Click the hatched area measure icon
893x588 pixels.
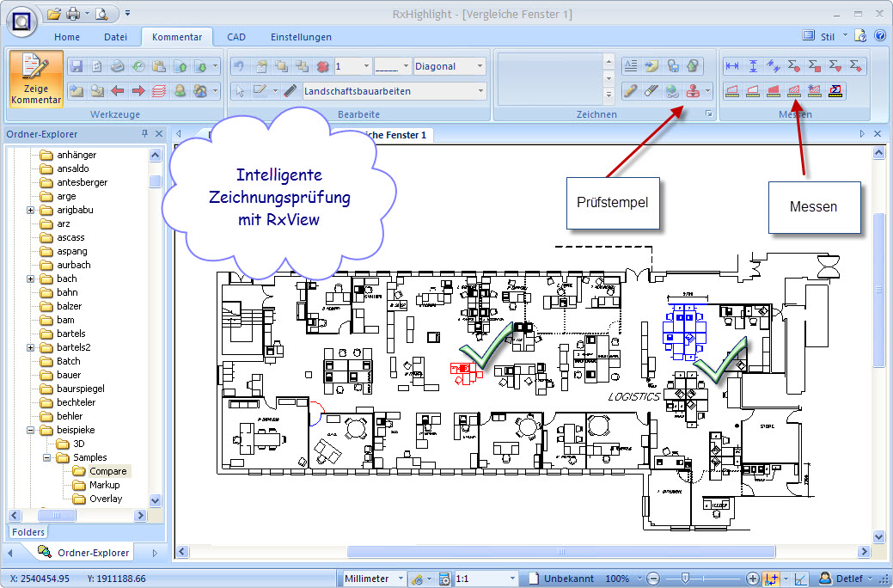click(794, 90)
